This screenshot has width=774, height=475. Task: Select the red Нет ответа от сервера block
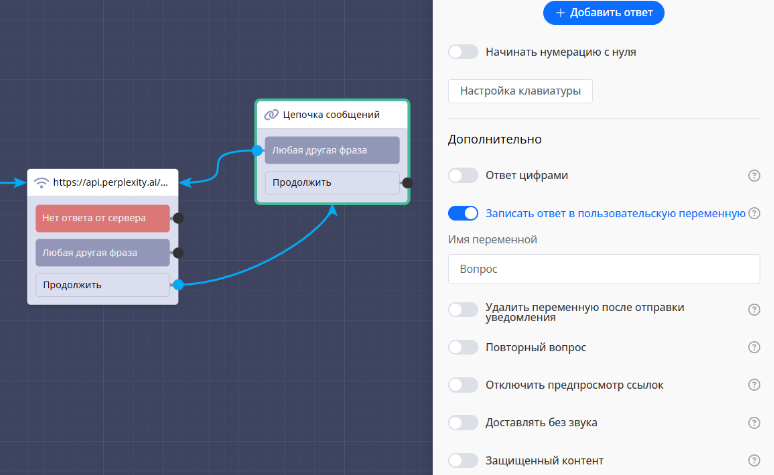[x=103, y=218]
